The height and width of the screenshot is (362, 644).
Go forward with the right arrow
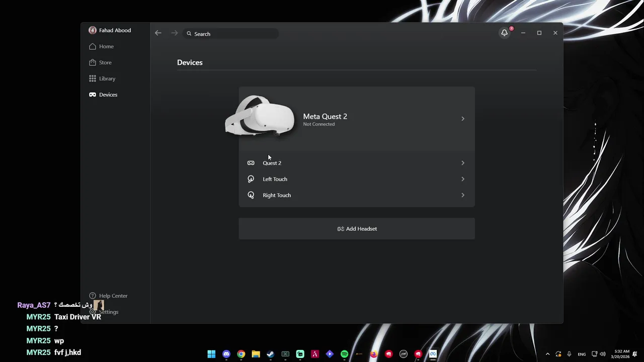click(x=175, y=33)
